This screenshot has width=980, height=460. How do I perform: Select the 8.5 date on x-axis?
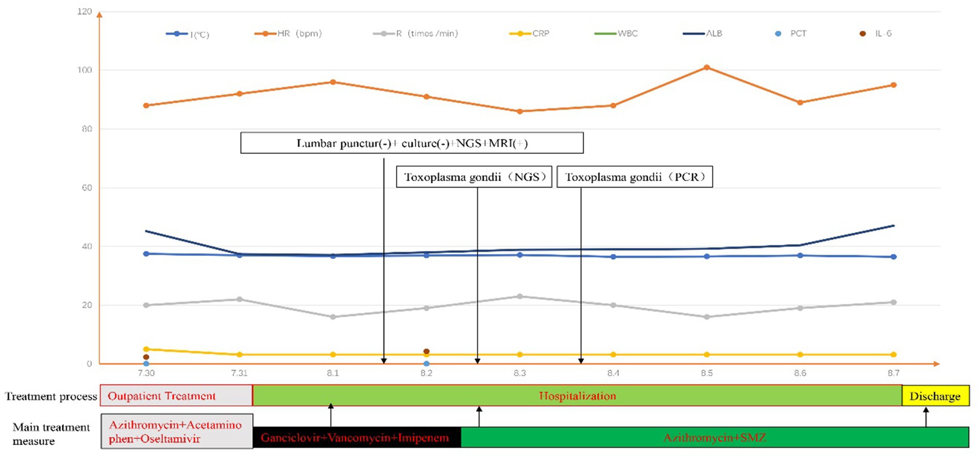click(707, 373)
